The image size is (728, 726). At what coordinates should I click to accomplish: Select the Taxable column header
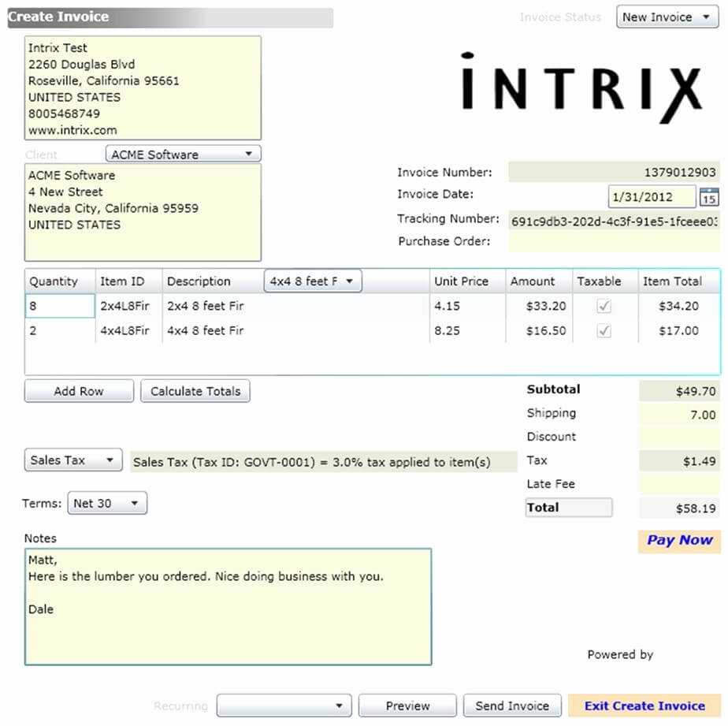pos(605,281)
